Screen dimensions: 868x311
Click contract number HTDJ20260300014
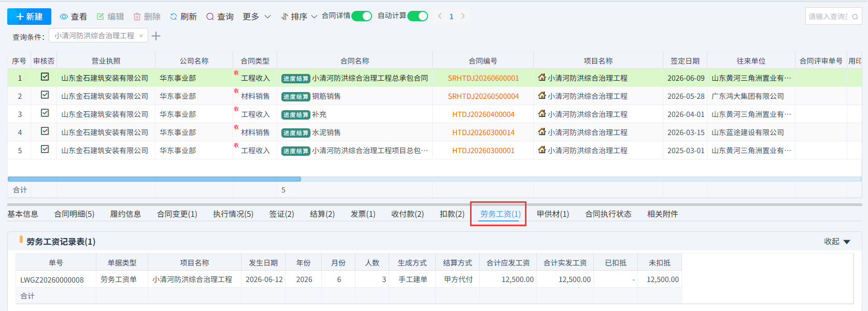[x=483, y=132]
